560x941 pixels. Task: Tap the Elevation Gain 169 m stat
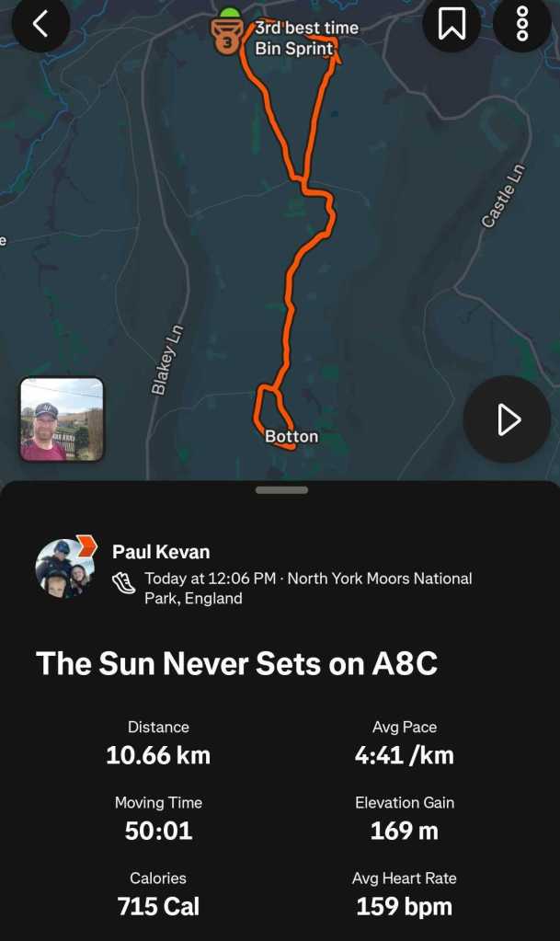(405, 831)
